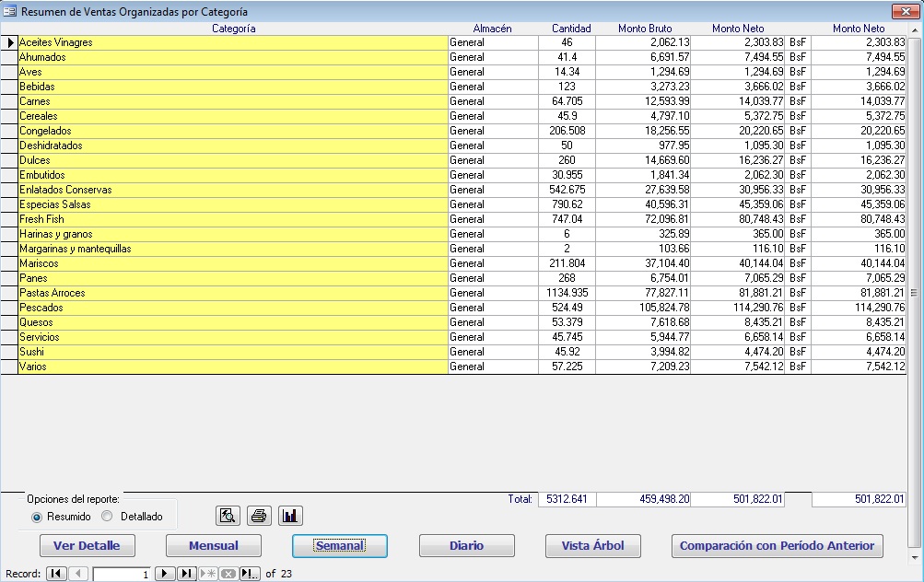Image resolution: width=924 pixels, height=582 pixels.
Task: Click the vertical scrollbar thumb grip
Action: [x=915, y=293]
